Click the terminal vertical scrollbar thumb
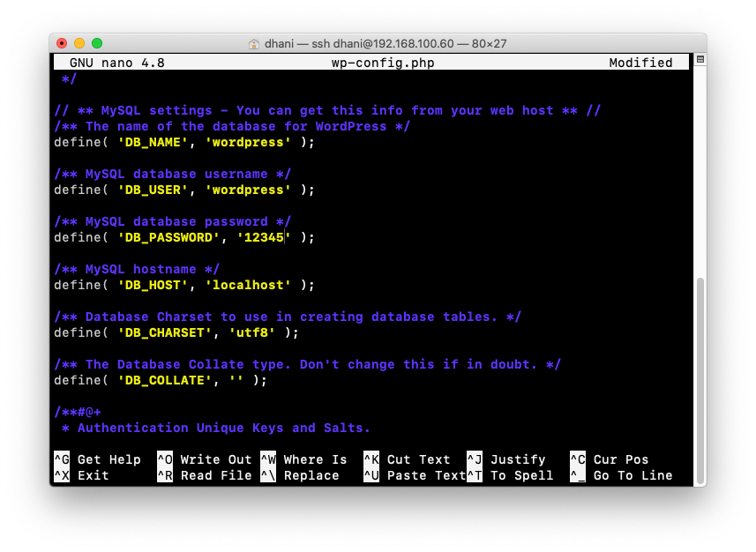The width and height of the screenshot is (756, 552). 700,381
